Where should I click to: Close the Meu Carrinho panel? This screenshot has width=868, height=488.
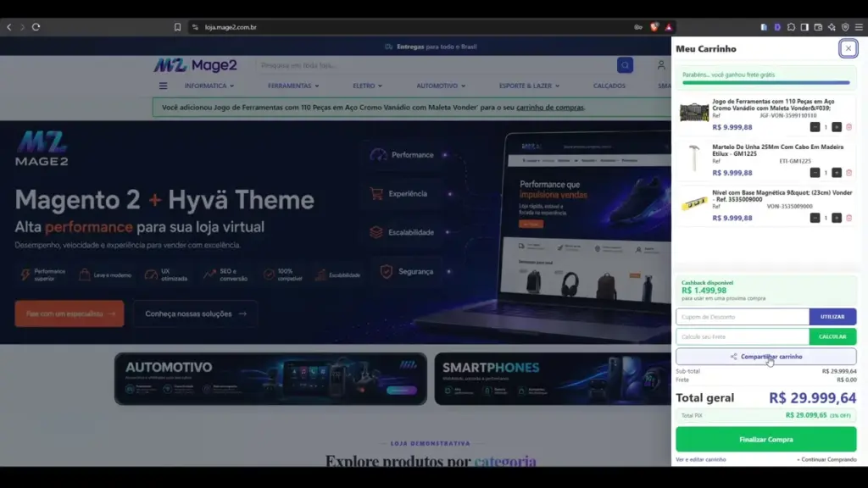click(848, 48)
